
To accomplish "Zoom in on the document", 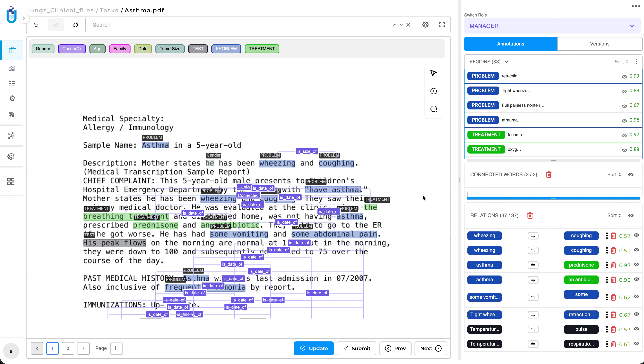I will [x=434, y=91].
